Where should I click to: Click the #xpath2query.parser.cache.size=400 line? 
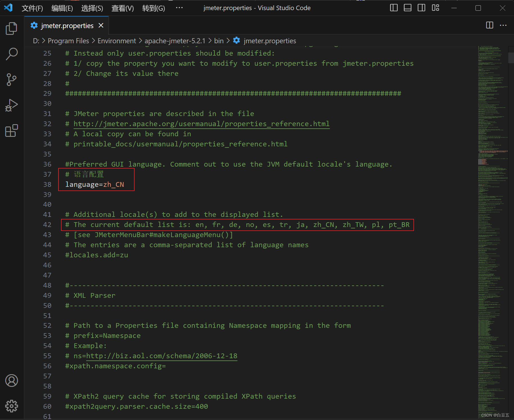[137, 407]
